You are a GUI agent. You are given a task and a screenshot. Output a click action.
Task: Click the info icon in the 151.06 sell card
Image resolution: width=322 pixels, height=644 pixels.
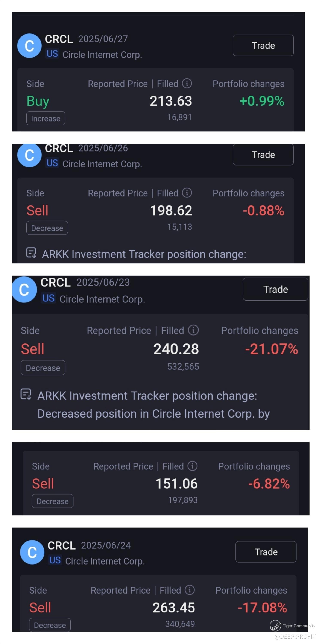pos(192,466)
